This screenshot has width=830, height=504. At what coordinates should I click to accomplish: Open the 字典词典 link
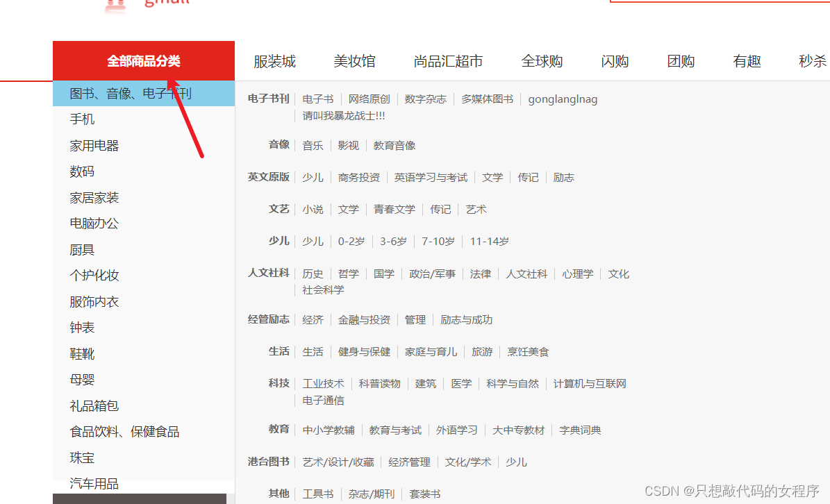[580, 430]
